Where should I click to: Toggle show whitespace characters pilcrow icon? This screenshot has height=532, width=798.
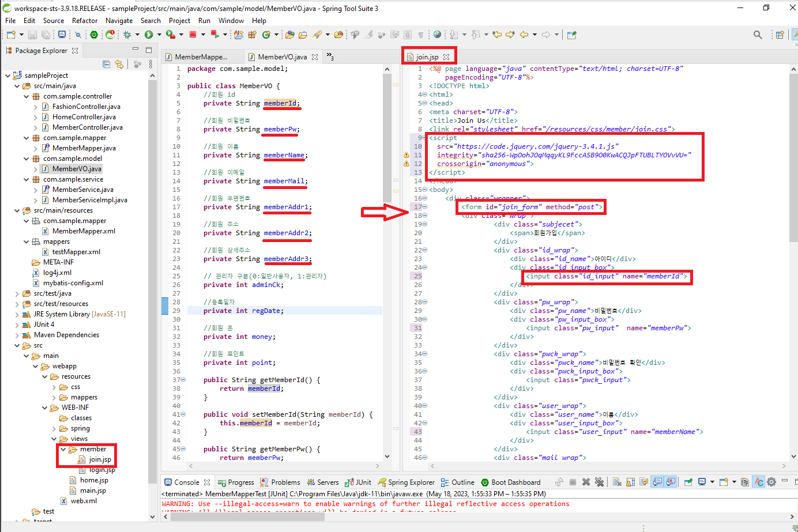coord(421,35)
